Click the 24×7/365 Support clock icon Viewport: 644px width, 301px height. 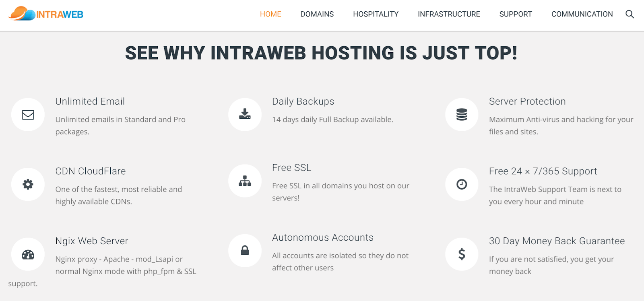pos(462,184)
